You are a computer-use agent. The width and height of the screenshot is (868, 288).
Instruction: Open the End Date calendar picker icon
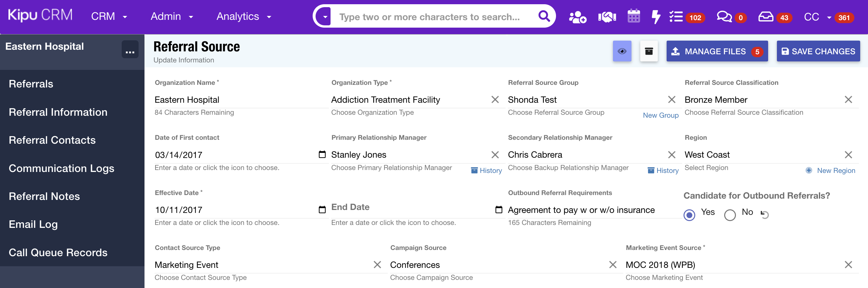[x=498, y=210]
